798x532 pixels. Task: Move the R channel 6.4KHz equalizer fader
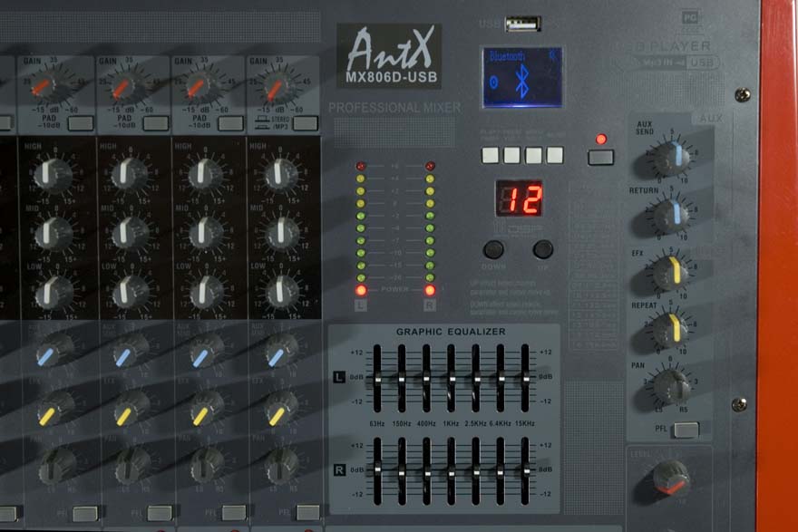pyautogui.click(x=501, y=473)
